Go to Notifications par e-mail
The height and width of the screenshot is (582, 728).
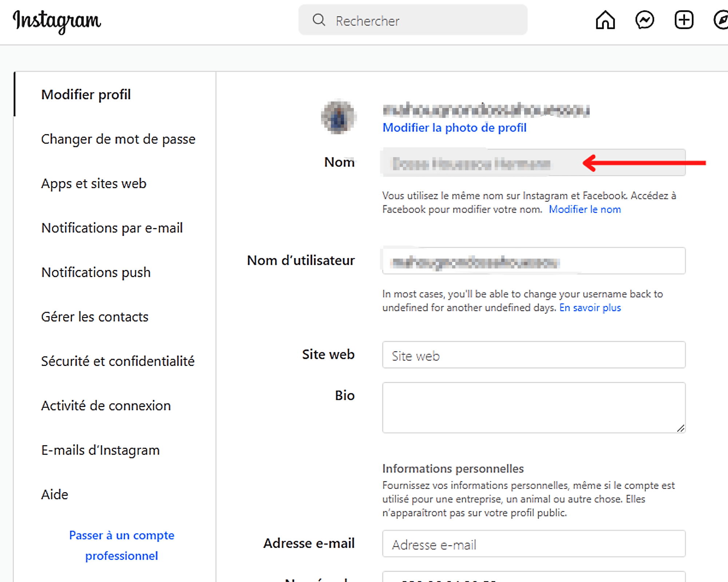point(112,228)
